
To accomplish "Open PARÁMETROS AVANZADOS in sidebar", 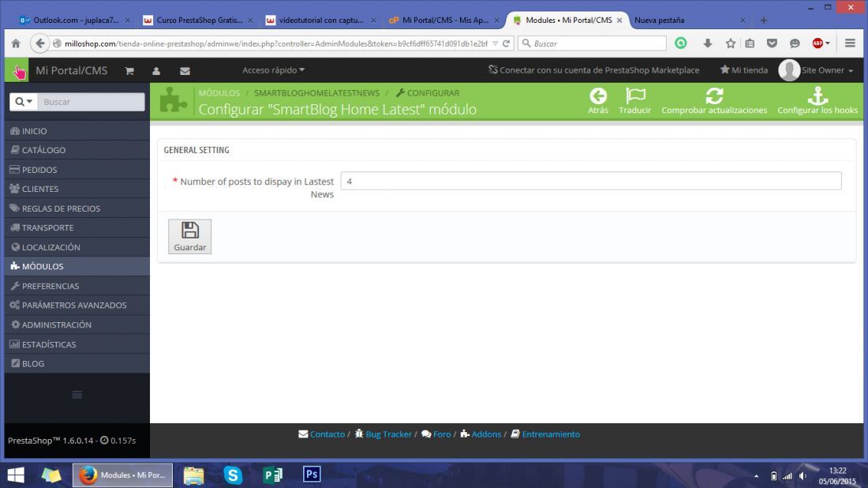I will [x=77, y=306].
